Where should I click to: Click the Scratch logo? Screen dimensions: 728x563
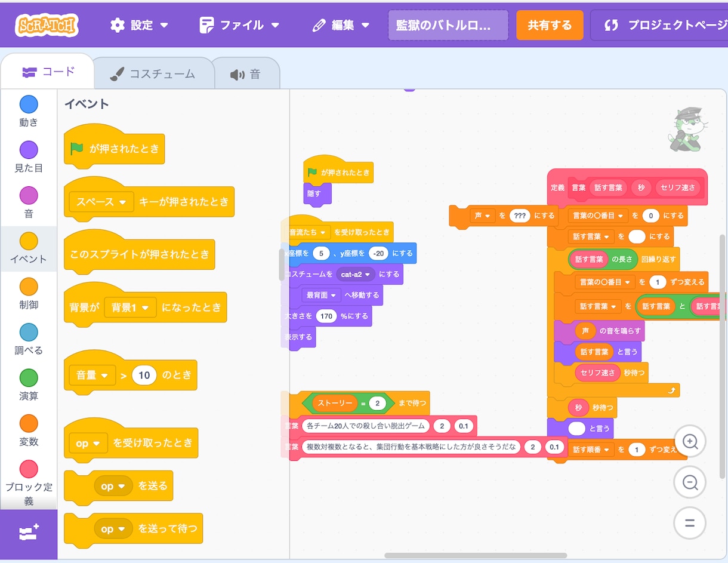pos(47,25)
